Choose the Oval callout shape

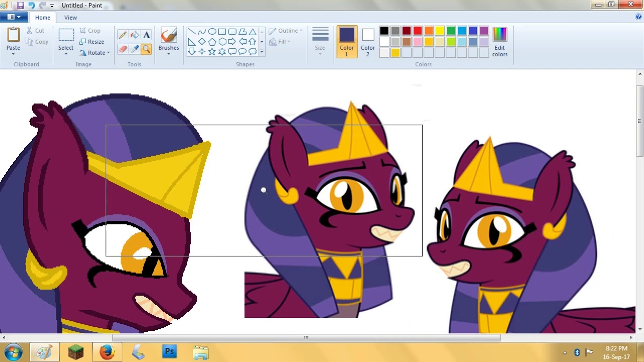pos(242,51)
